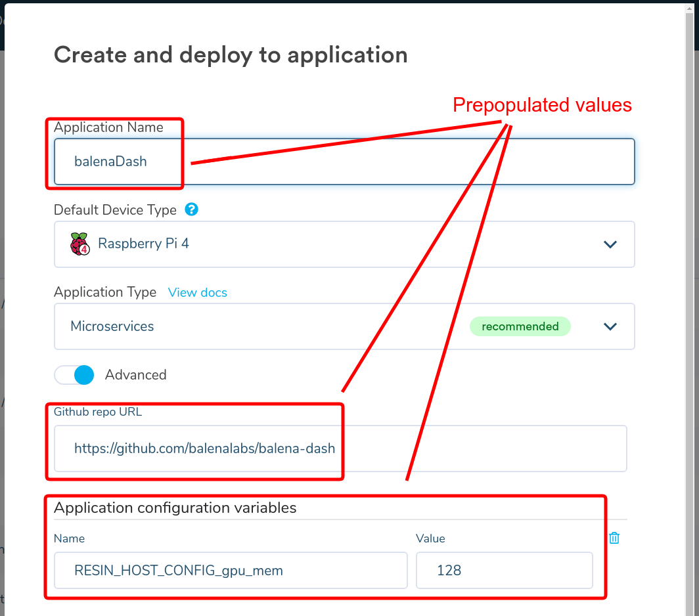Disable the Advanced toggle switch
699x616 pixels.
pyautogui.click(x=74, y=374)
